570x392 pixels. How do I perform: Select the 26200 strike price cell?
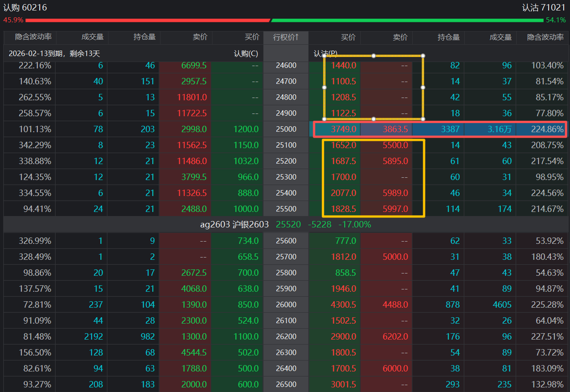point(286,336)
